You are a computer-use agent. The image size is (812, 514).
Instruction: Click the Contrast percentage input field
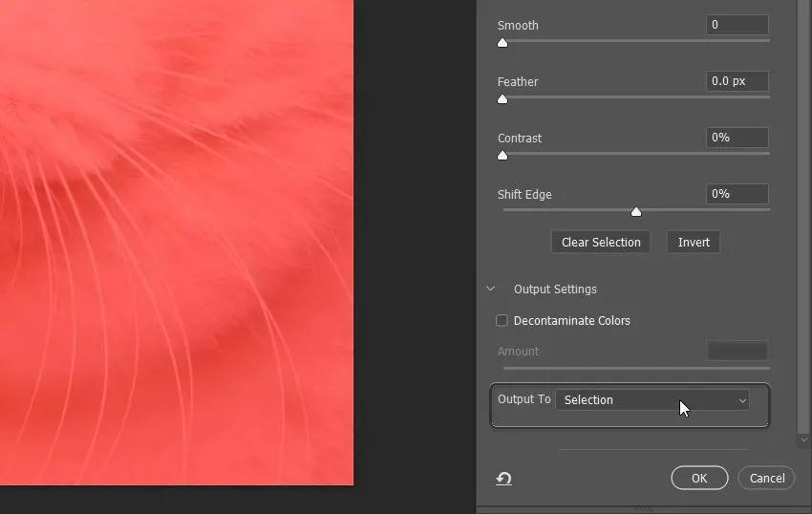tap(737, 138)
